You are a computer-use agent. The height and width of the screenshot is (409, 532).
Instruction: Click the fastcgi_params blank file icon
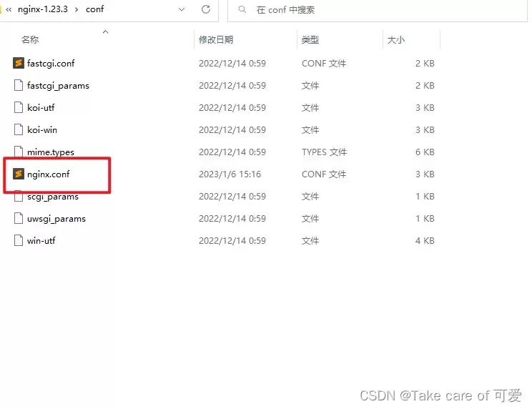tap(19, 86)
